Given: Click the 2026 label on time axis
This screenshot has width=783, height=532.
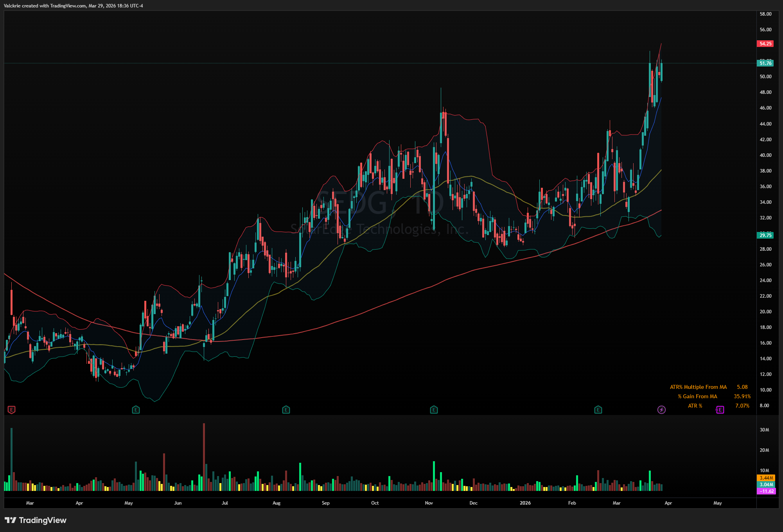Looking at the screenshot, I should click(x=525, y=503).
